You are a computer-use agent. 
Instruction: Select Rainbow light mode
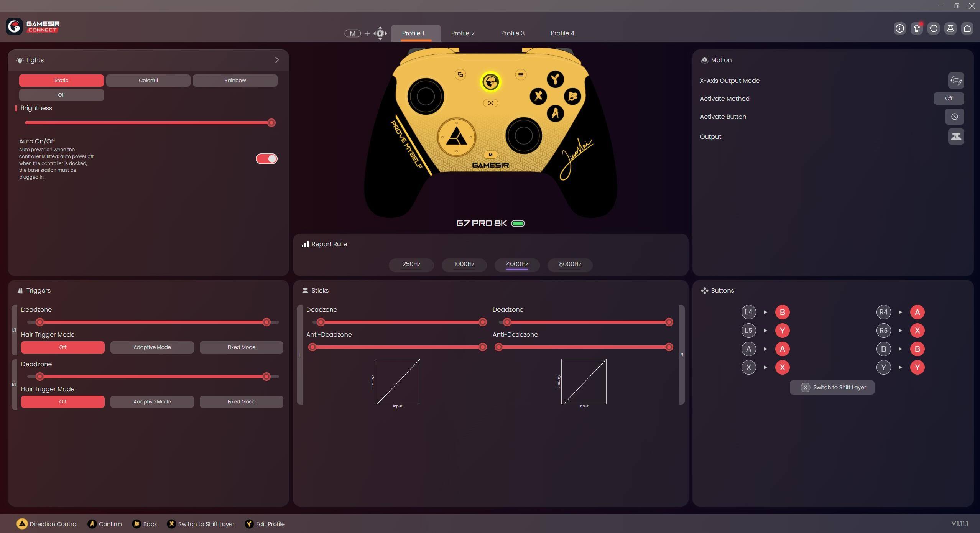[235, 81]
